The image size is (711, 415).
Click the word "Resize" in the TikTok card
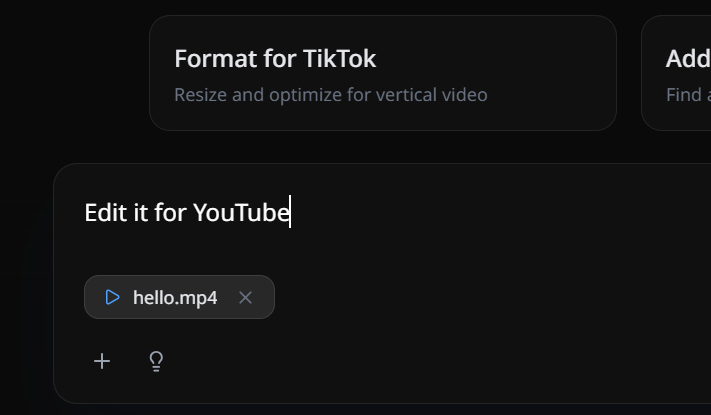(x=200, y=95)
